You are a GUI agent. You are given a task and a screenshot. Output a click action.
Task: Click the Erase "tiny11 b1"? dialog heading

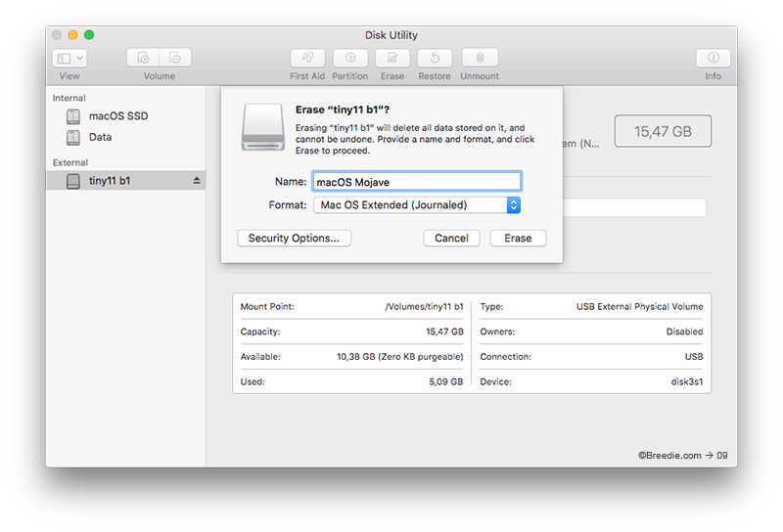tap(343, 110)
